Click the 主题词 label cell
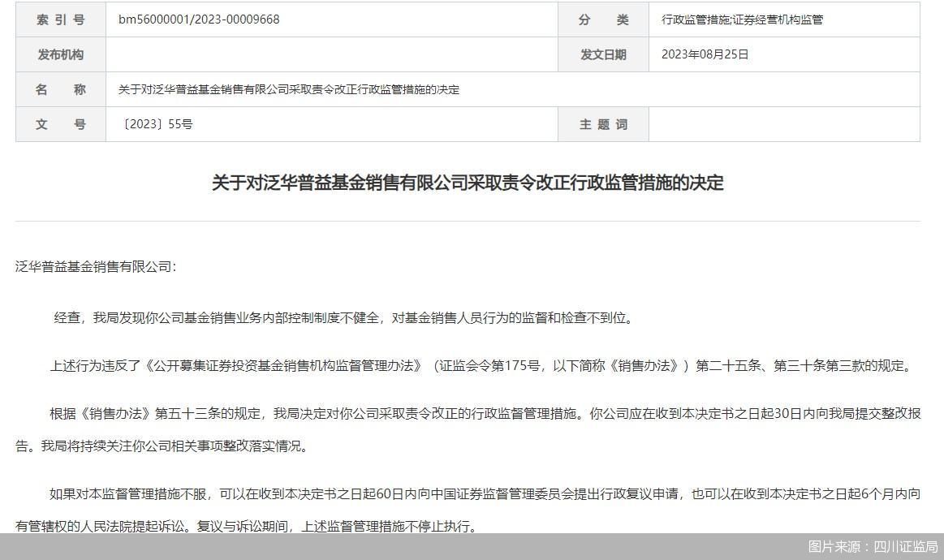This screenshot has width=944, height=560. click(x=603, y=125)
